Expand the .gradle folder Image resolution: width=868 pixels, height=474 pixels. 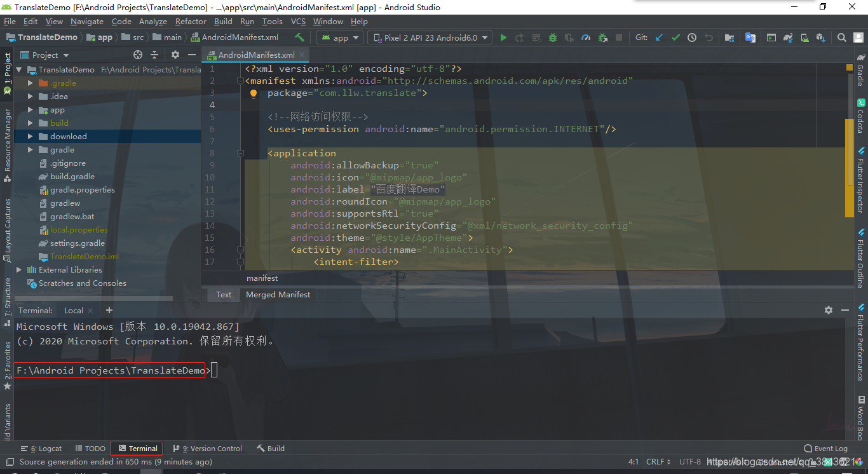click(x=31, y=83)
